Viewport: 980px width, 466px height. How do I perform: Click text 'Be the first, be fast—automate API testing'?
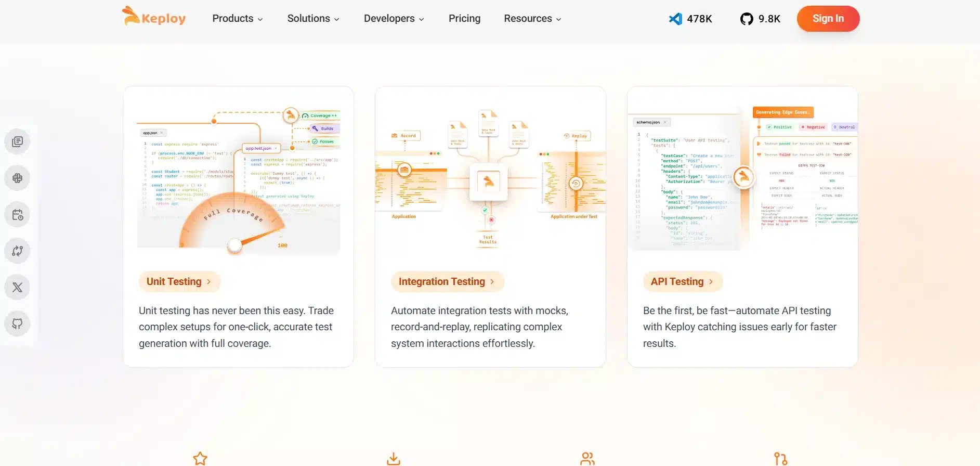tap(737, 310)
